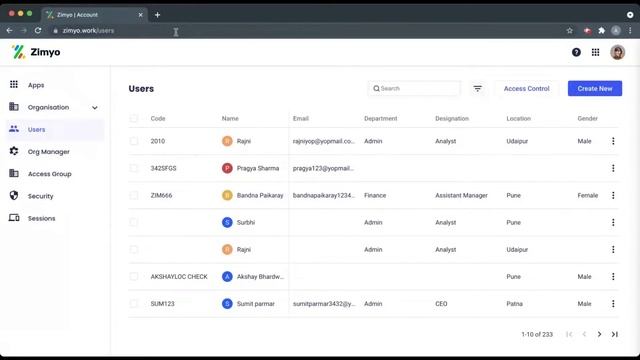The image size is (640, 360).
Task: Sort by the Name column header
Action: 230,118
